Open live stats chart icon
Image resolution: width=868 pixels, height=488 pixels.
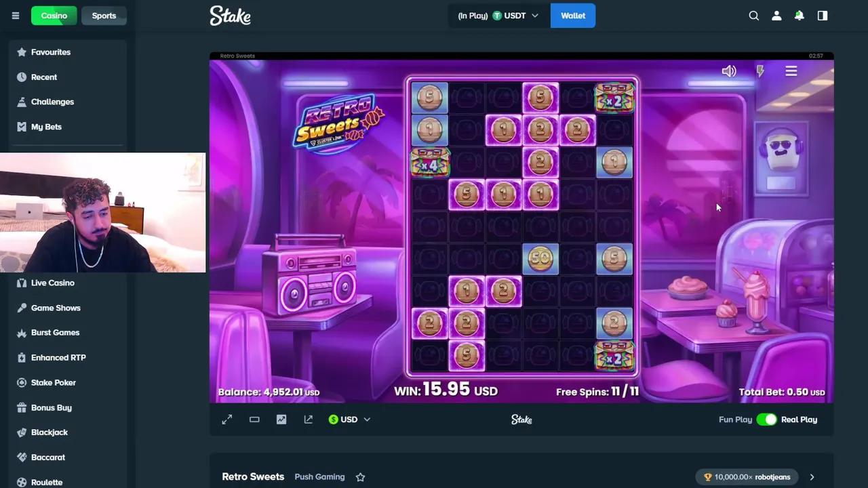(x=281, y=420)
